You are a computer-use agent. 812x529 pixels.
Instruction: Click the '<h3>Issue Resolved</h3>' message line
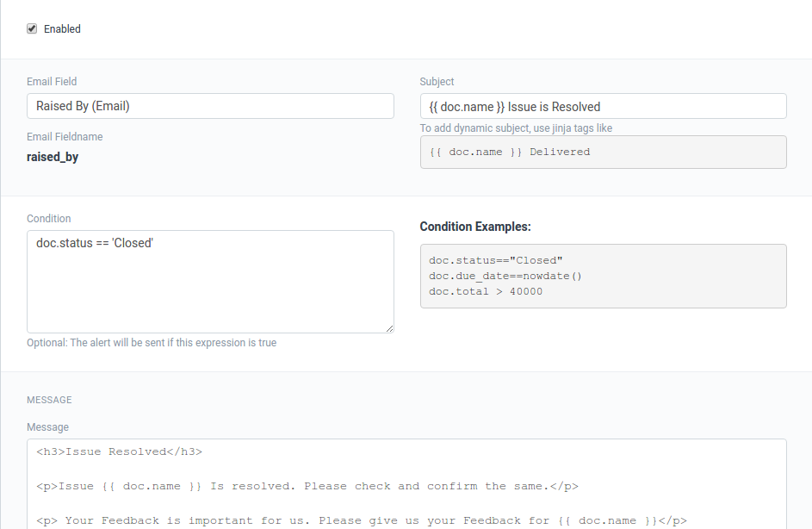(x=119, y=451)
